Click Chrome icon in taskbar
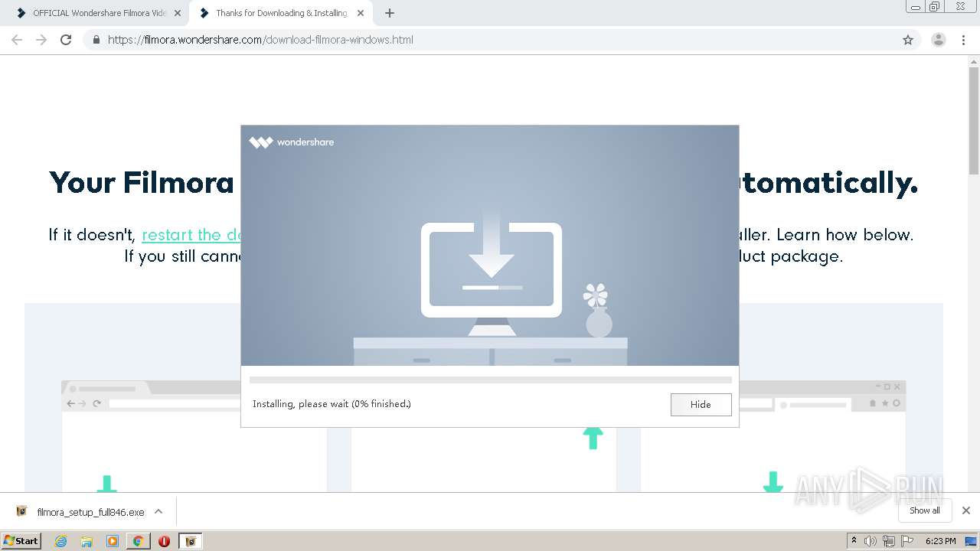980x551 pixels. (139, 541)
